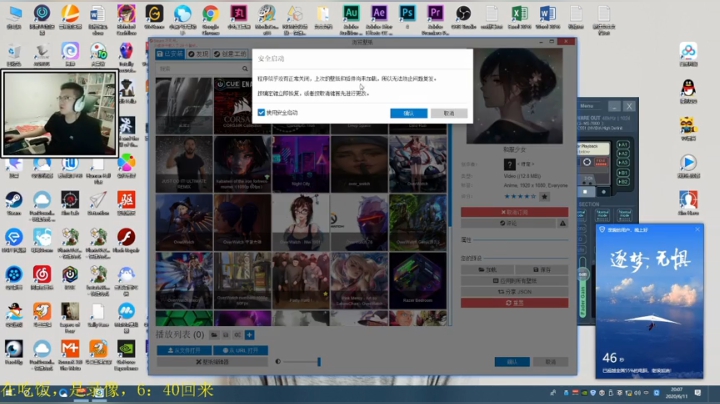The width and height of the screenshot is (720, 404).
Task: Click the magnifier search icon in wallpaper browser
Action: pos(245,68)
